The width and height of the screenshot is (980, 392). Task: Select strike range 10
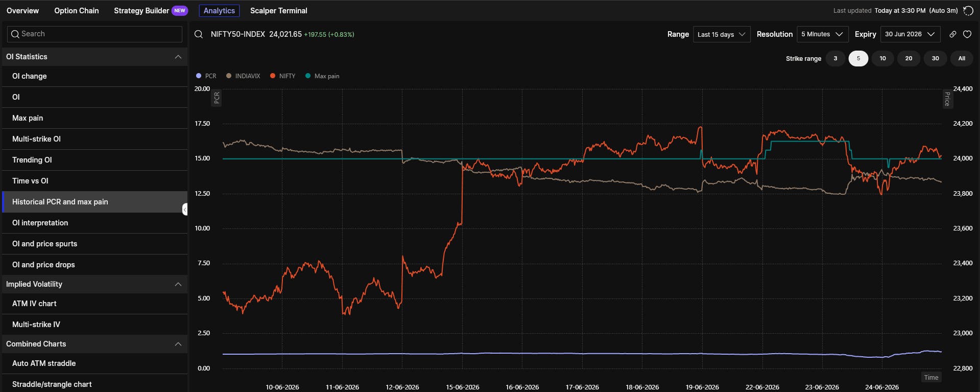click(882, 58)
